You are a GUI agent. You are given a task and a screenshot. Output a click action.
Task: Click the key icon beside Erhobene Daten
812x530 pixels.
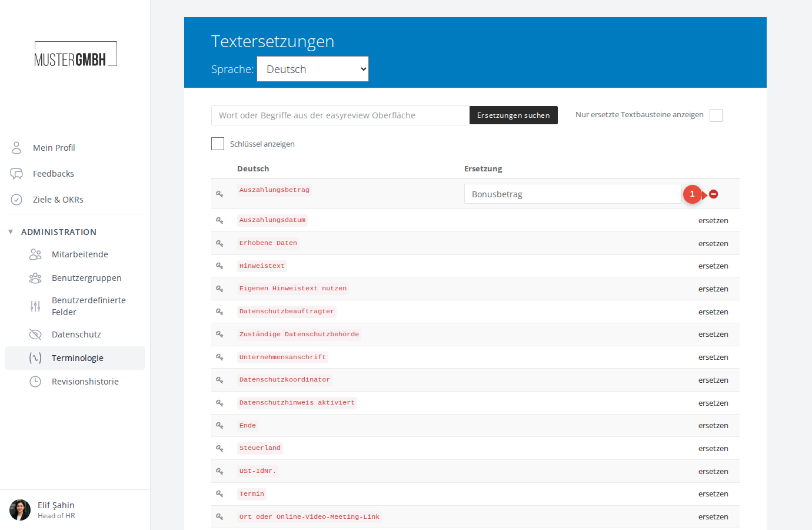(219, 243)
